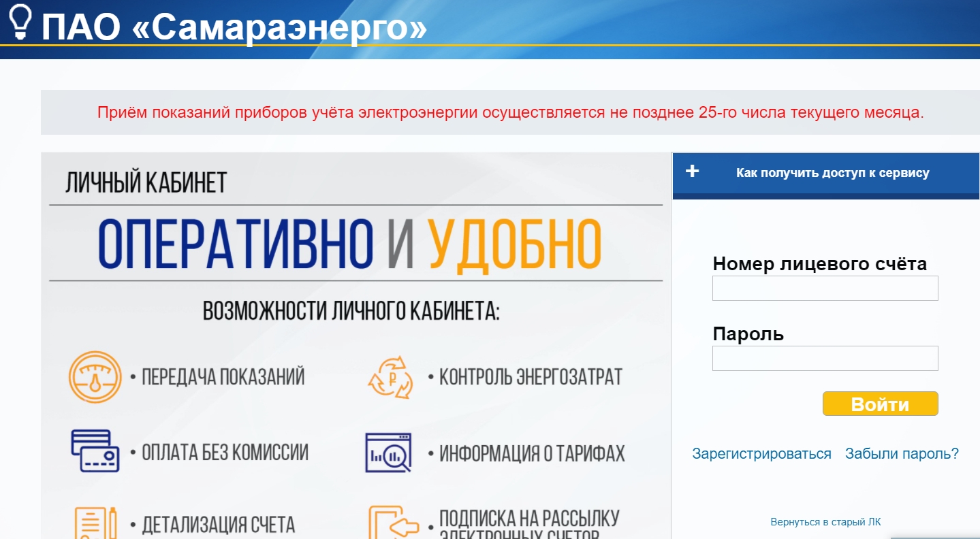Click the chart magnifier icon for Информация о тарифах

point(389,453)
